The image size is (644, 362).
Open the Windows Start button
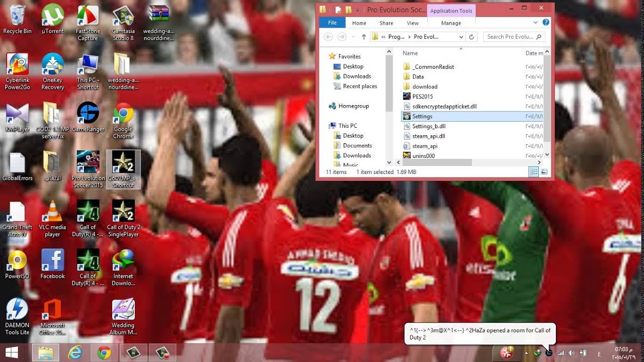(11, 352)
